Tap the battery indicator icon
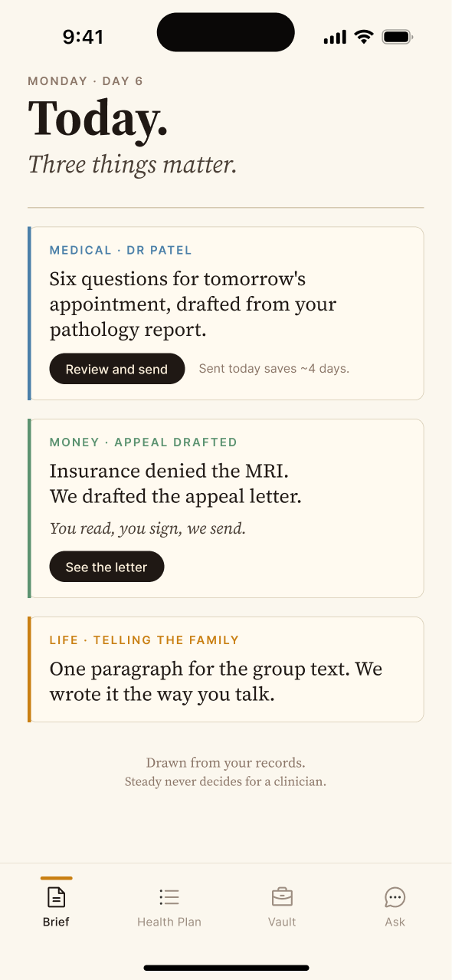Viewport: 452px width, 980px height. (x=398, y=37)
